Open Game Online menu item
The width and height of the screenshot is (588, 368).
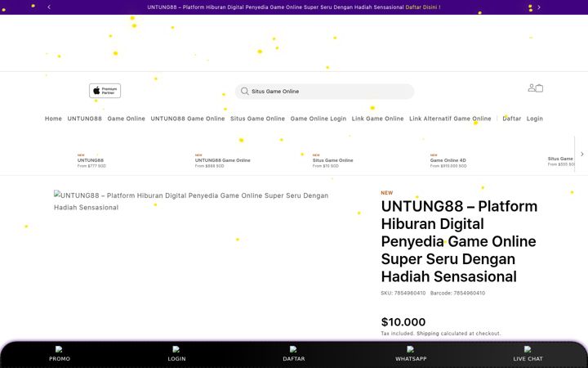click(x=127, y=119)
